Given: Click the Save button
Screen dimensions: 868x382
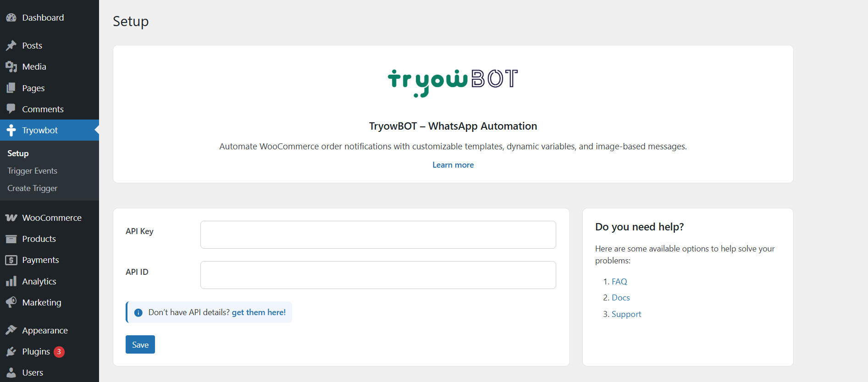Looking at the screenshot, I should click(140, 344).
